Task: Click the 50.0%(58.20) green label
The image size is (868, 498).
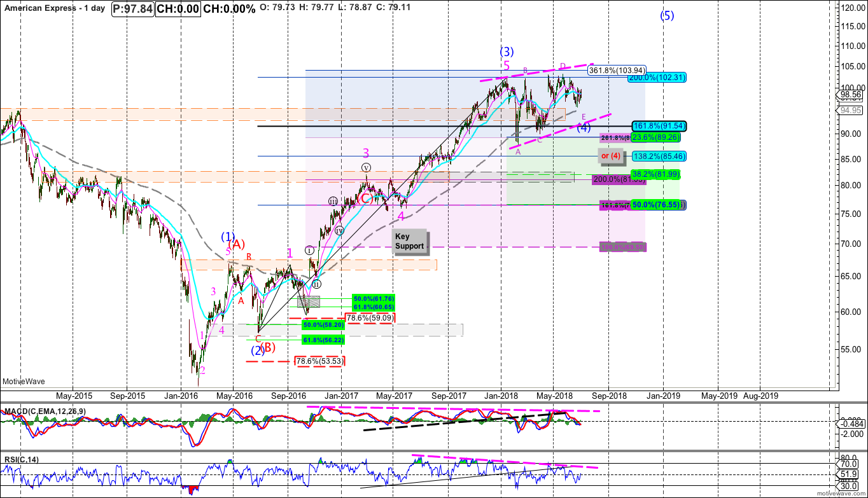Action: coord(323,324)
